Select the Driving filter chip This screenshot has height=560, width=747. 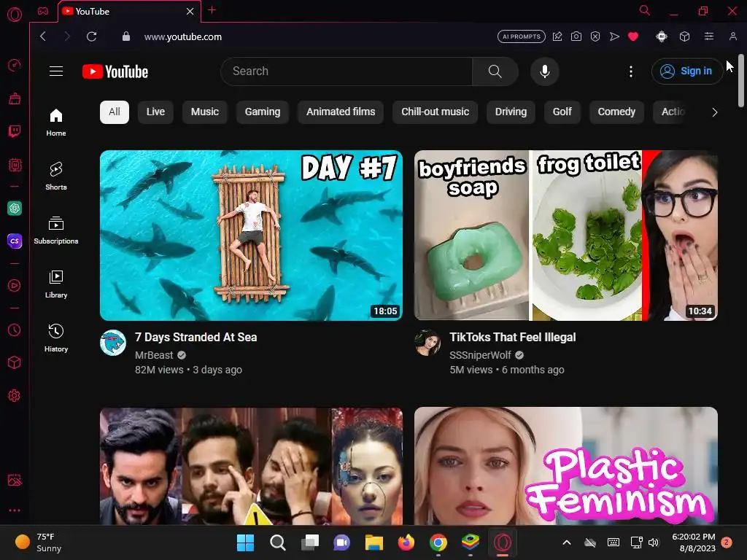click(x=511, y=112)
